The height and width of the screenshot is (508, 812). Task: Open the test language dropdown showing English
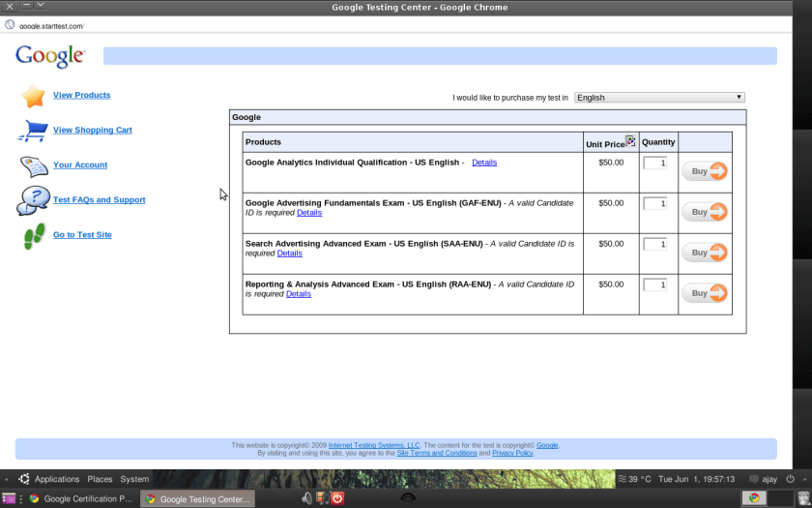click(659, 98)
